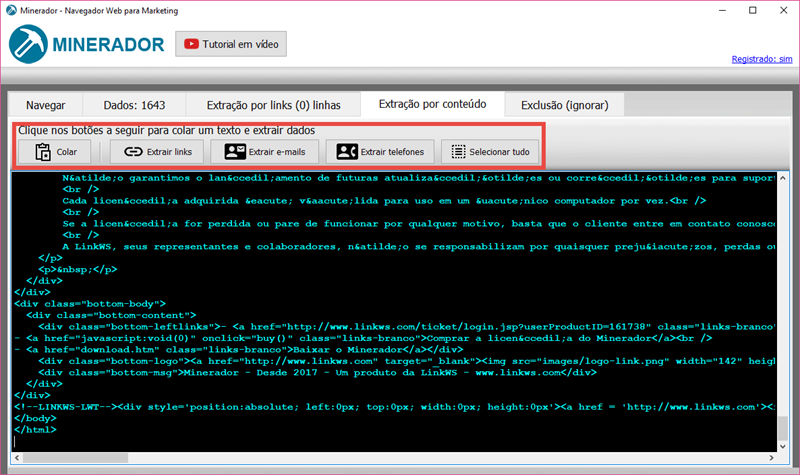Click the 'Se a licen&ccedil;a for perdida' line

pyautogui.click(x=419, y=224)
